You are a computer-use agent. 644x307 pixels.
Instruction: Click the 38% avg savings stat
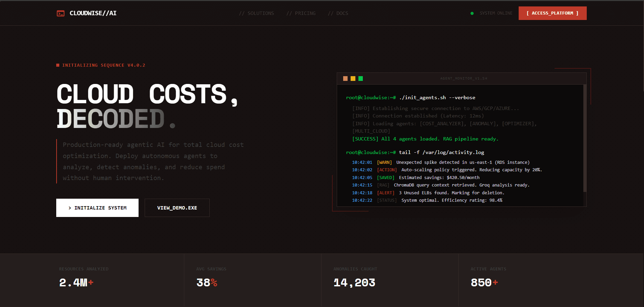(x=207, y=283)
